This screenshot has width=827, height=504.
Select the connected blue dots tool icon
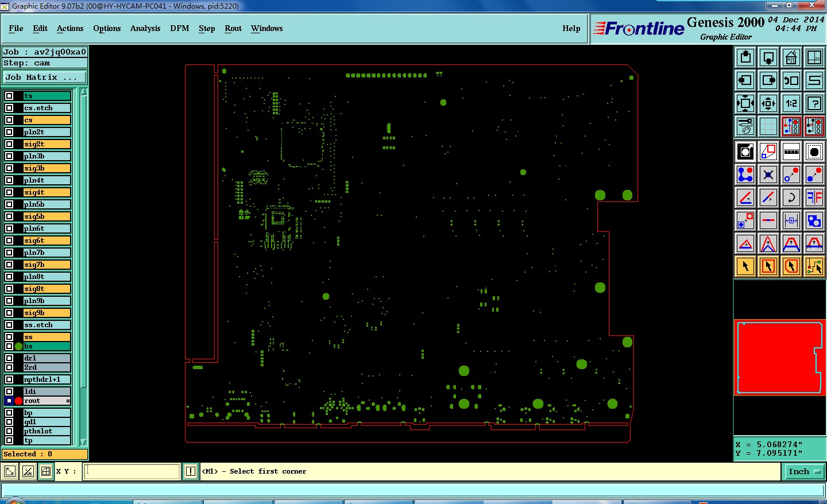[745, 175]
